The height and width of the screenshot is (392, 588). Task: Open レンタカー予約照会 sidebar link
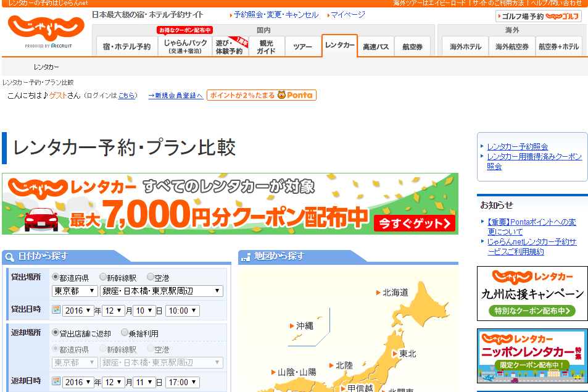(518, 147)
